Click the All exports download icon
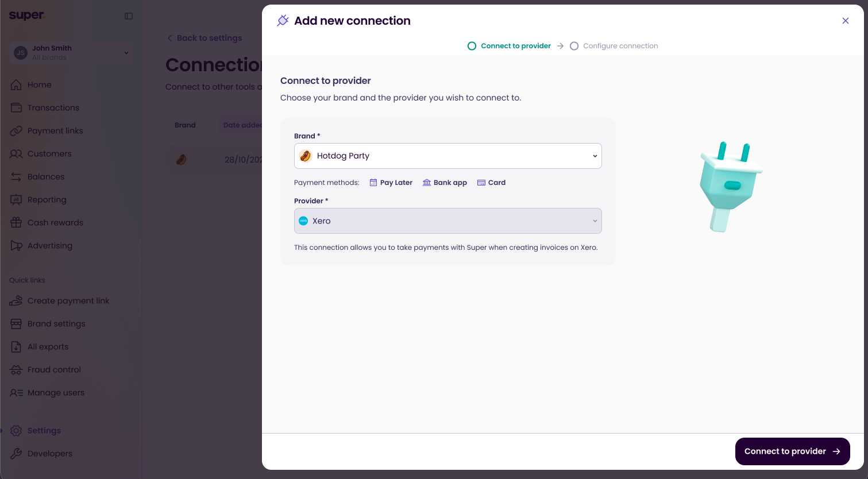The height and width of the screenshot is (479, 868). (x=16, y=347)
